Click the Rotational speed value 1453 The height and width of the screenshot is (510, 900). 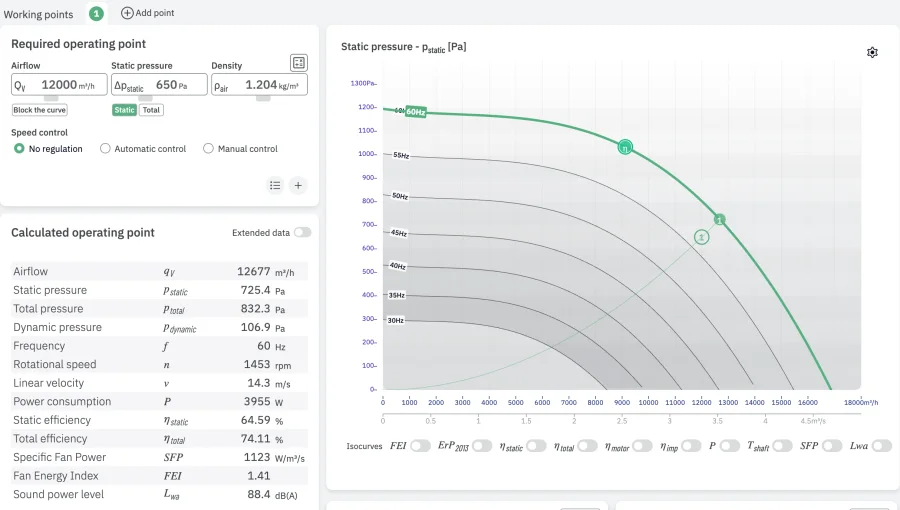pyautogui.click(x=257, y=364)
